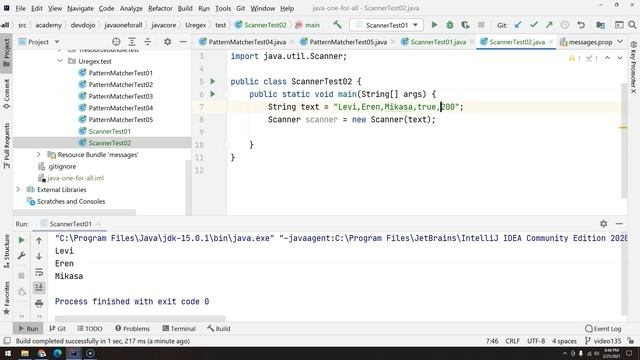Open run configuration wrench in Run panel
Viewport: 640px width, 360px height.
(x=21, y=256)
